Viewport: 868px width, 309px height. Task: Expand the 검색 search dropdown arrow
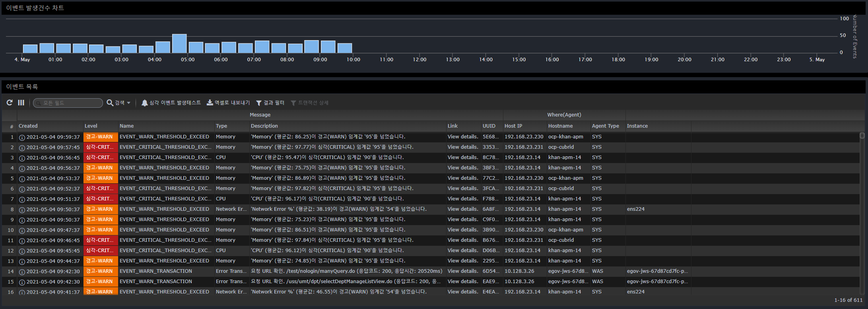pyautogui.click(x=128, y=103)
